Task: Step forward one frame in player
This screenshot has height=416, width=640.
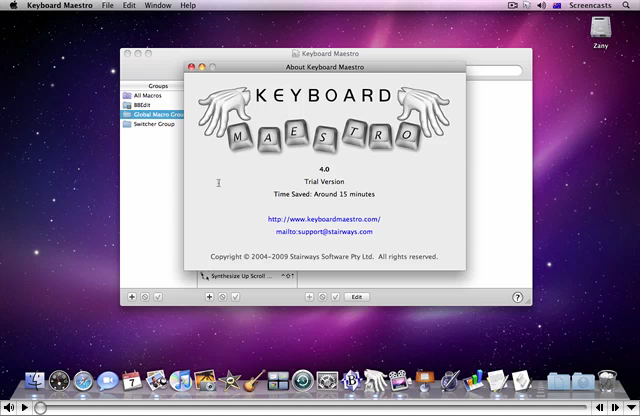Action: (615, 407)
